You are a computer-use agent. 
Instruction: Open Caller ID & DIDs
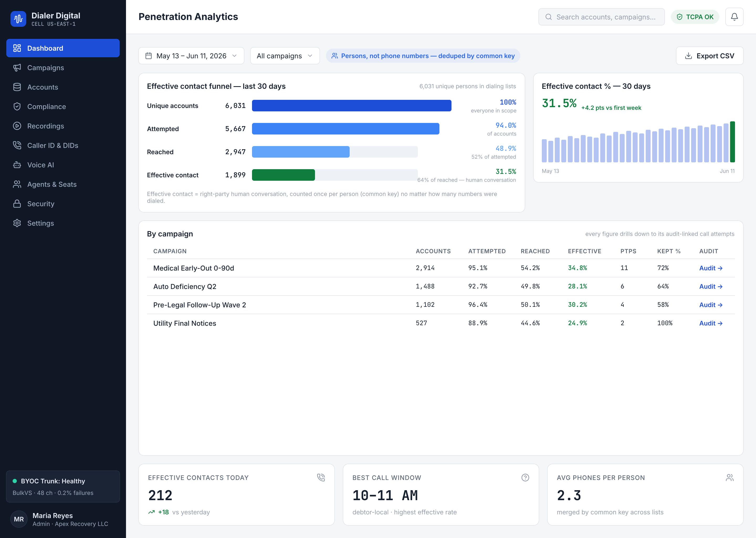(63, 146)
